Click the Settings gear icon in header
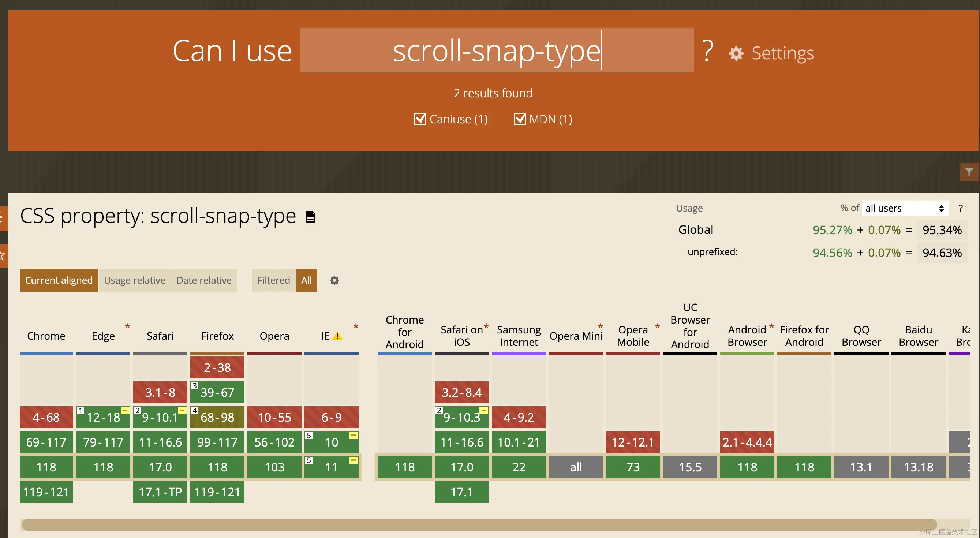The width and height of the screenshot is (980, 538). tap(736, 53)
